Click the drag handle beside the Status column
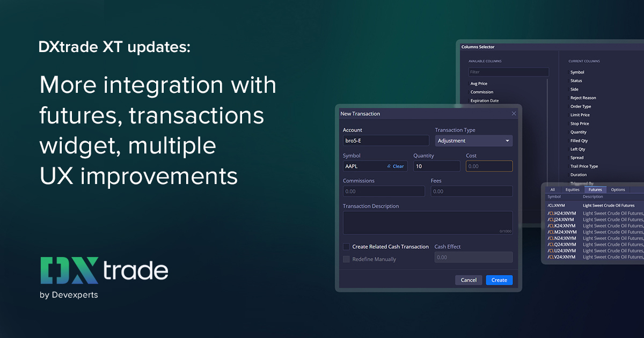644x338 pixels. click(568, 80)
